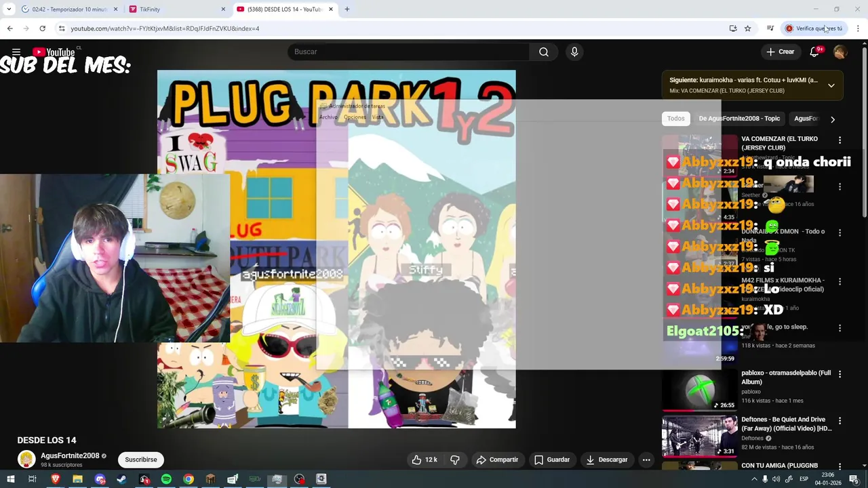Open Chrome three-dot menu

pyautogui.click(x=858, y=28)
